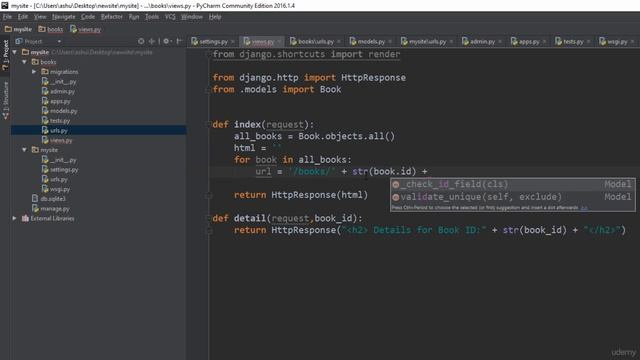This screenshot has width=640, height=360.
Task: Collapse the inner mysite package folder
Action: pyautogui.click(x=24, y=150)
